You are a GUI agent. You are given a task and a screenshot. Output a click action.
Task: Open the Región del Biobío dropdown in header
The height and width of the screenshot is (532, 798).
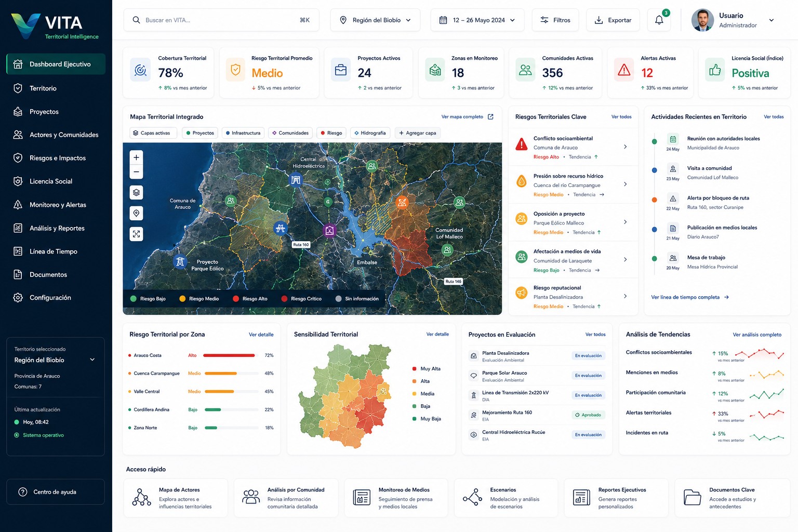(375, 20)
